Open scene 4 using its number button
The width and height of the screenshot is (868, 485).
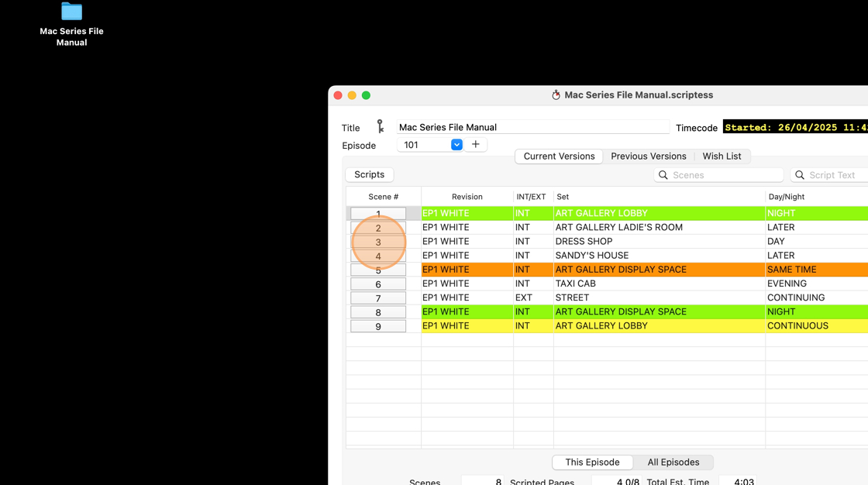(x=378, y=256)
